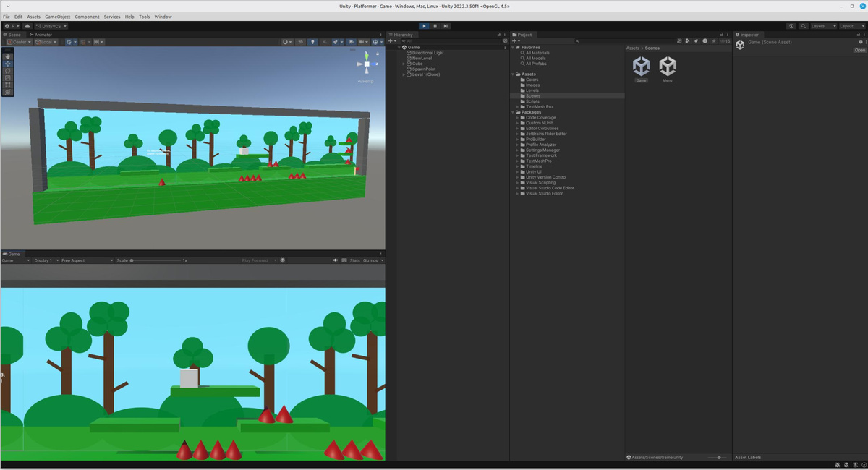The image size is (868, 470).
Task: Click Search by Label icon in Project
Action: 696,41
